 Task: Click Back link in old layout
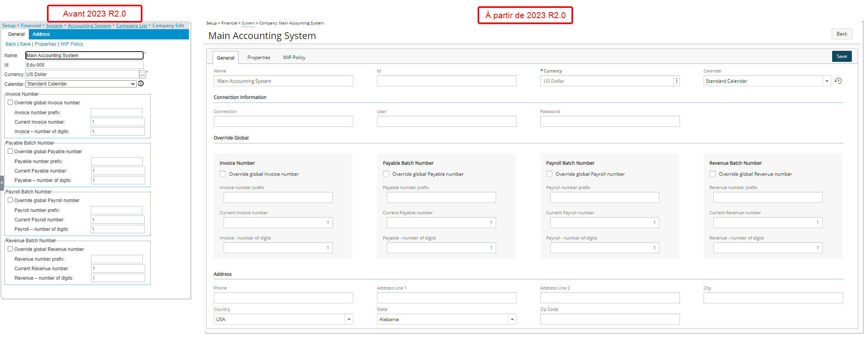11,44
